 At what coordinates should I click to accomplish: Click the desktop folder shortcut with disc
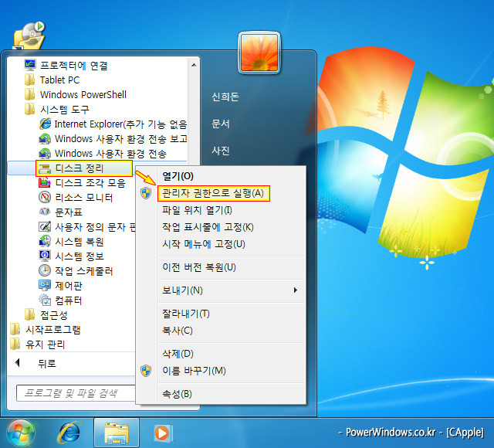pos(29,36)
